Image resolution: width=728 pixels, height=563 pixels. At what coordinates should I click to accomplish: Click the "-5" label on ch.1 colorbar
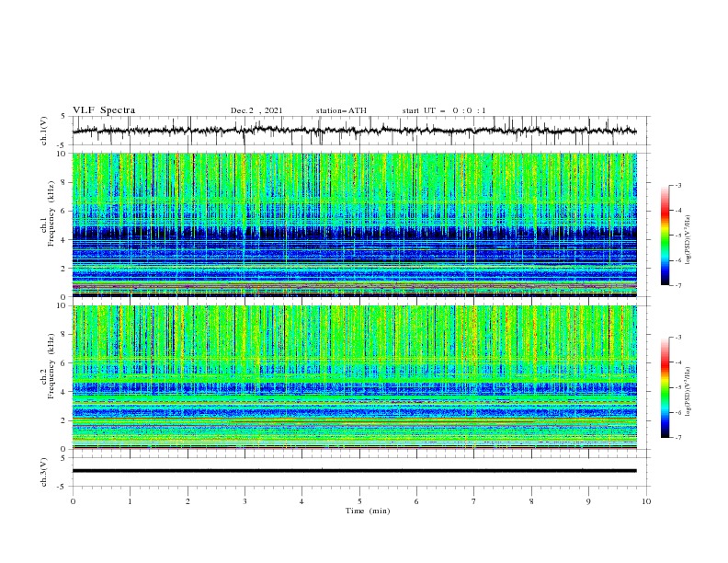click(678, 236)
